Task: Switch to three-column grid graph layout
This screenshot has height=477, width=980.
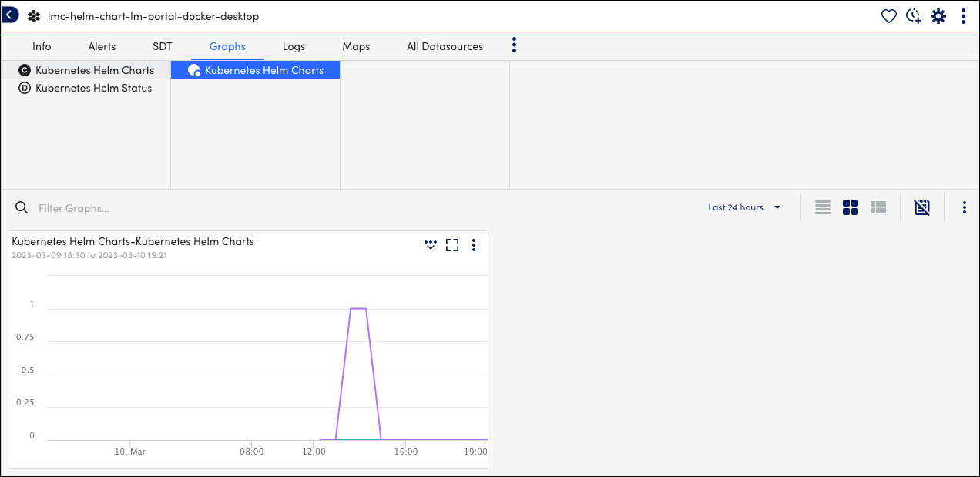Action: tap(878, 207)
